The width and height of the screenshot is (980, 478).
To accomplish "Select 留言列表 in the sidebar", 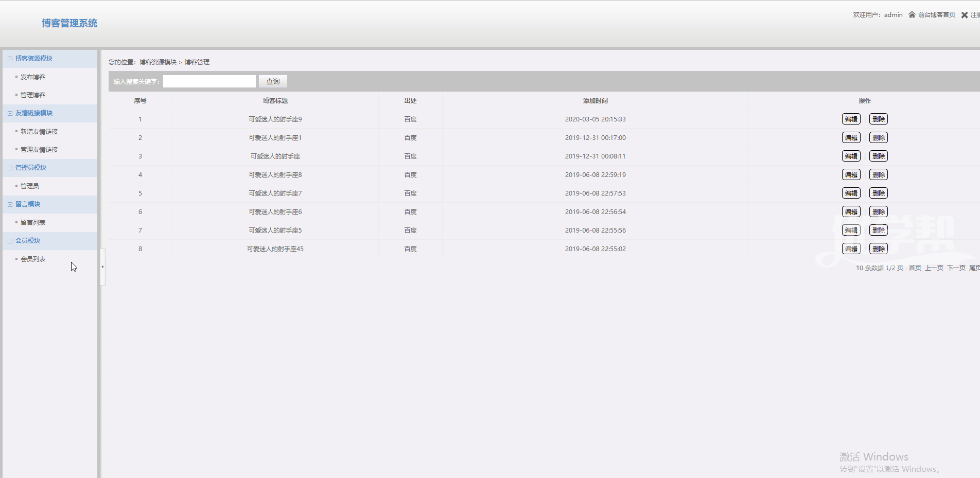I will click(x=33, y=223).
